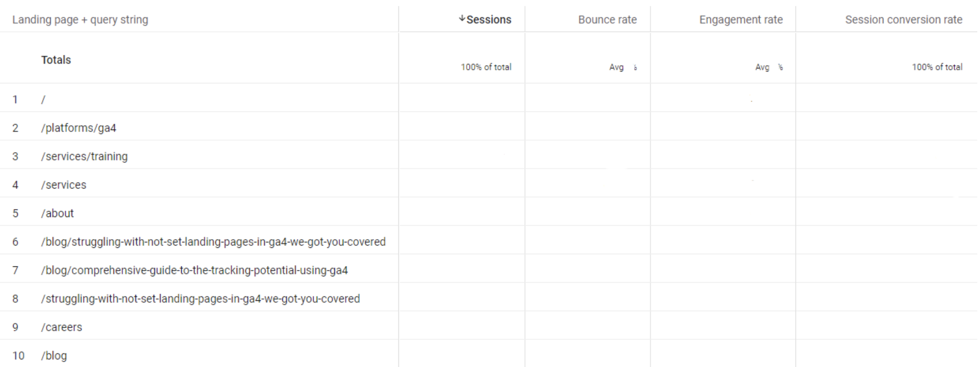Sort by Engagement rate column
980x367 pixels.
(x=741, y=19)
